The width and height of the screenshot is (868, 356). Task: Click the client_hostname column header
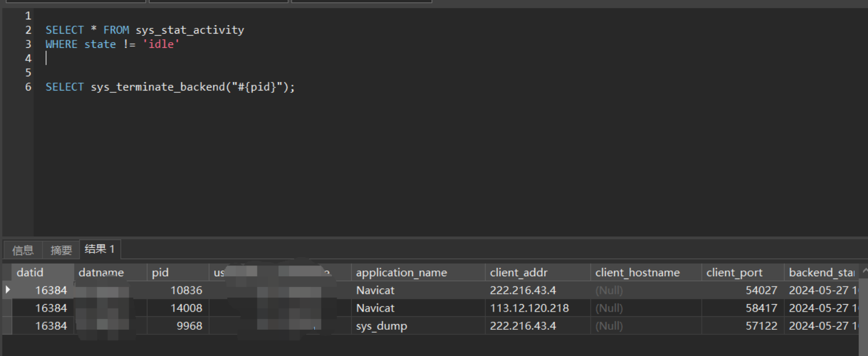646,272
